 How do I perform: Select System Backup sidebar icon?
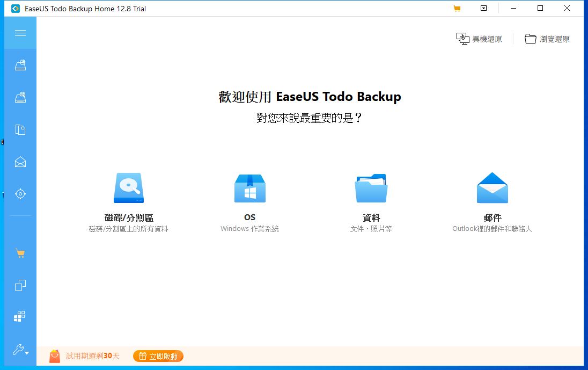(20, 97)
